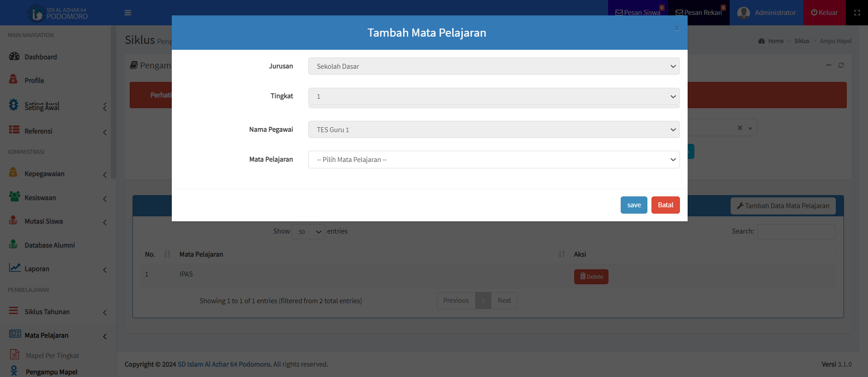Click the fullscreen expand icon
This screenshot has height=377, width=868.
pos(857,13)
